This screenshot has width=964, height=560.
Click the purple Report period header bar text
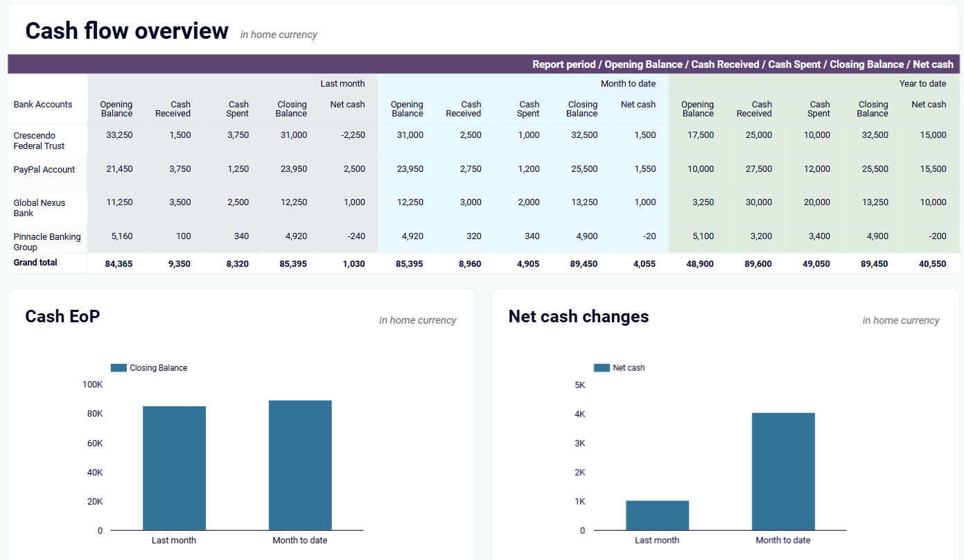click(743, 64)
